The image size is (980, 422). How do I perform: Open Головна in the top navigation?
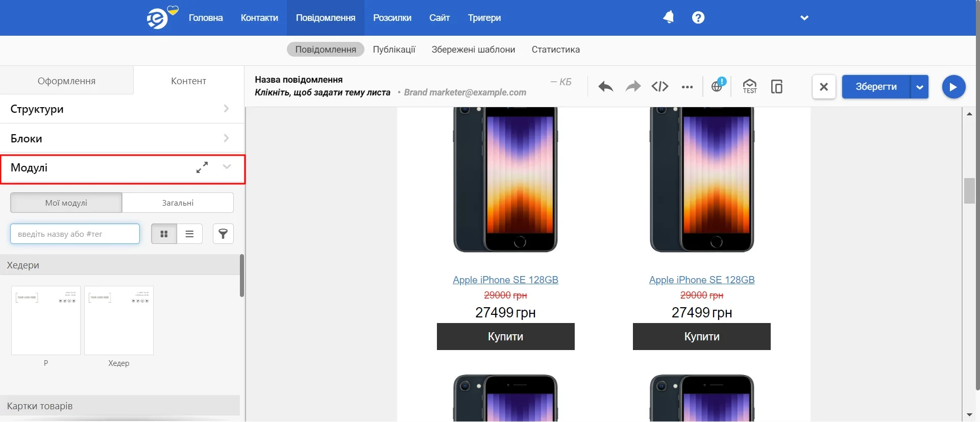[206, 18]
